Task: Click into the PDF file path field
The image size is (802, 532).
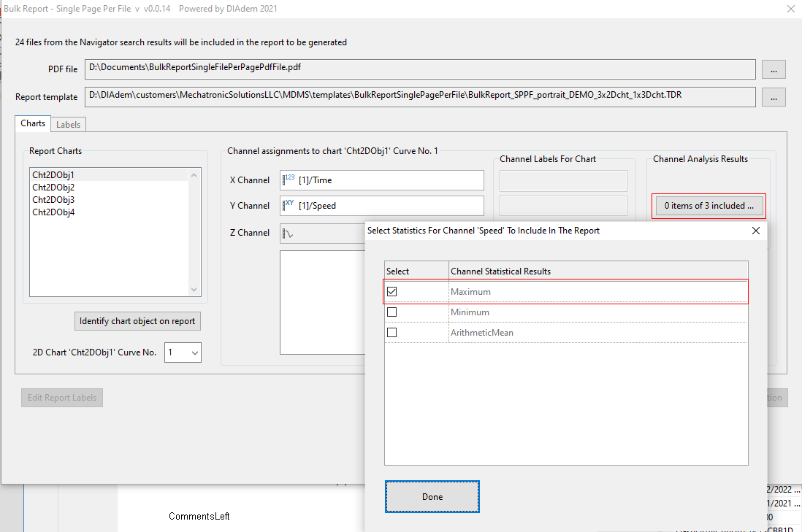Action: (420, 69)
